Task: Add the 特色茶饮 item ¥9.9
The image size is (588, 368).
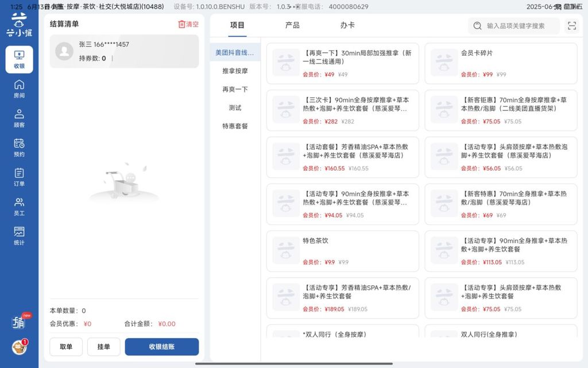Action: (343, 251)
